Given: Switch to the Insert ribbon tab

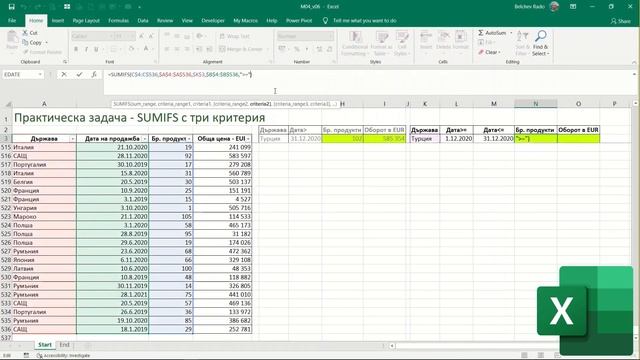Looking at the screenshot, I should [x=58, y=20].
